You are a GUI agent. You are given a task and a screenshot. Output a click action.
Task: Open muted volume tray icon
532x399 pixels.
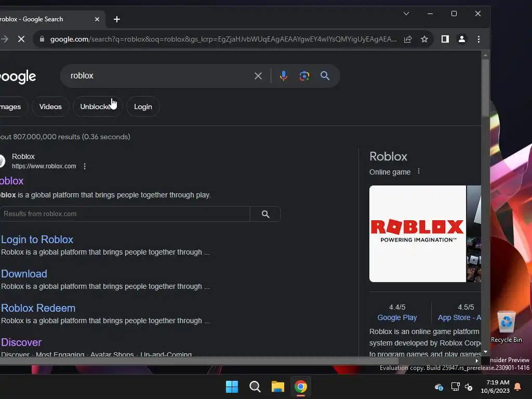(x=469, y=387)
